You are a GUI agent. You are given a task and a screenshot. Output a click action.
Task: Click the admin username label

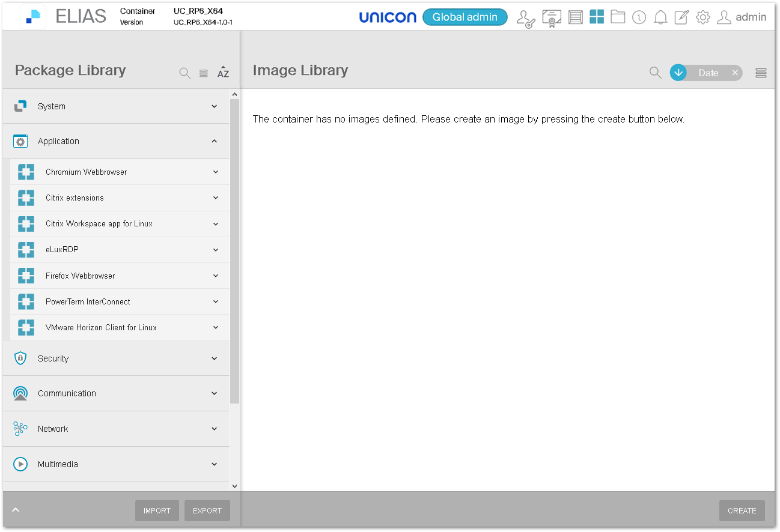(751, 17)
